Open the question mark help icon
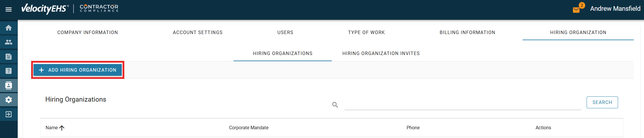This screenshot has height=138, width=644. [x=9, y=71]
